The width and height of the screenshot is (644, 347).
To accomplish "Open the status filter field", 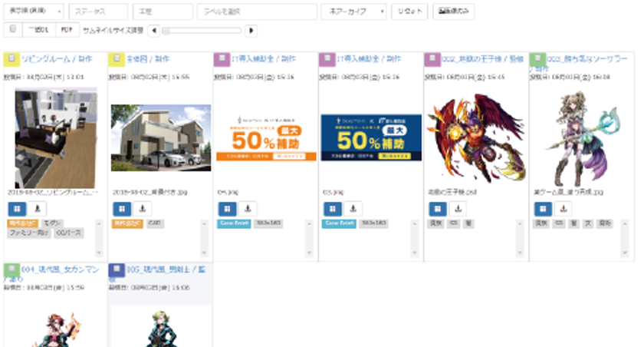I will (99, 12).
